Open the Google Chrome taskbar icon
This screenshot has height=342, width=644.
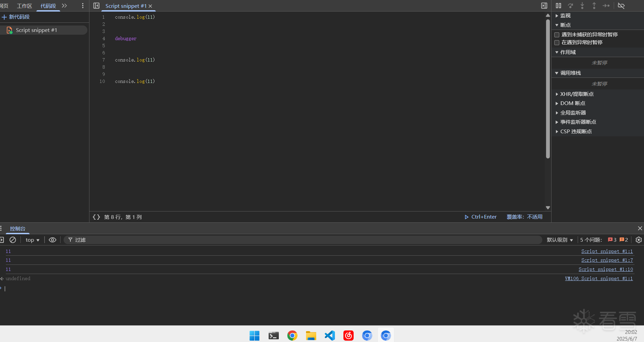[292, 336]
